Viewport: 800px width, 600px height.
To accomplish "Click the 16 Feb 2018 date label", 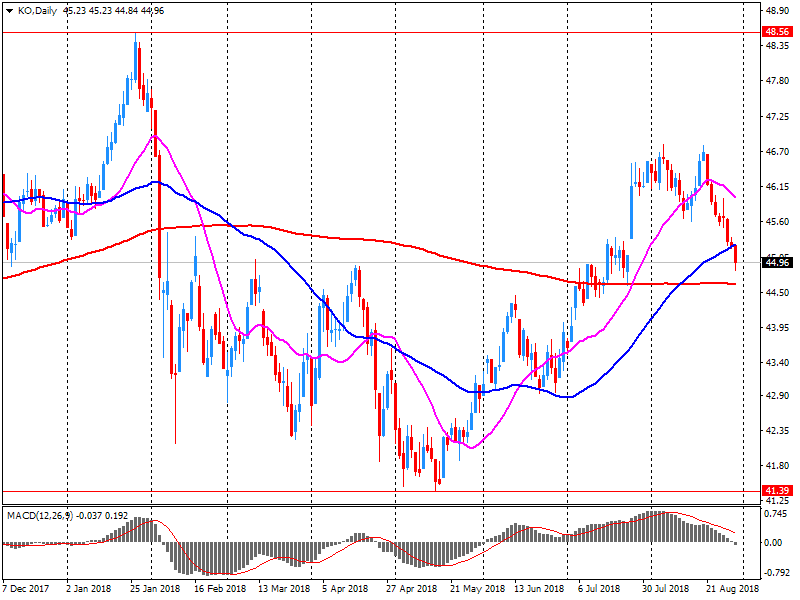I will click(219, 589).
